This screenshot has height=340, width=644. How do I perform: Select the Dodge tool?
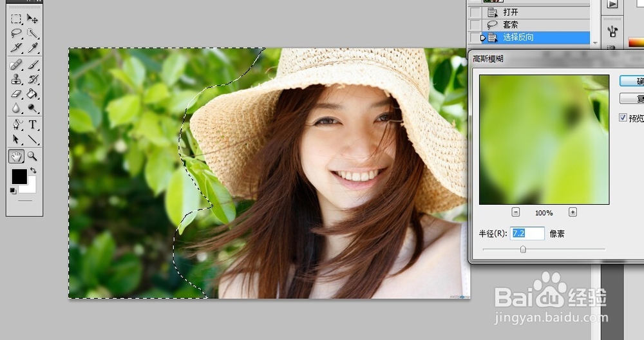[x=32, y=108]
